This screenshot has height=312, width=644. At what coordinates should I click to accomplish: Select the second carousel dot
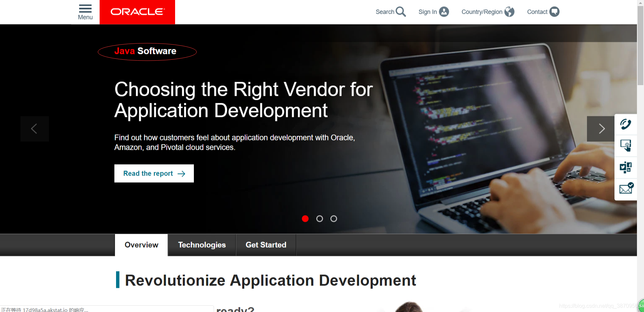pyautogui.click(x=320, y=219)
